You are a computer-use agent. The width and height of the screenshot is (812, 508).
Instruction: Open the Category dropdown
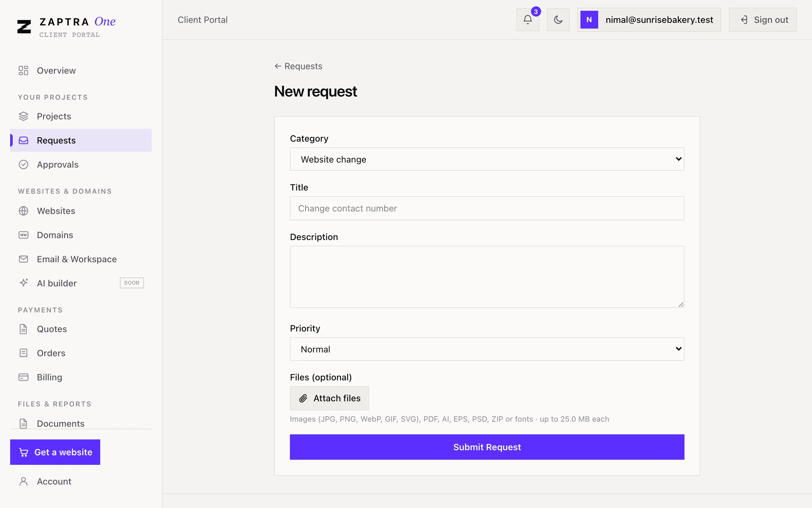(487, 159)
